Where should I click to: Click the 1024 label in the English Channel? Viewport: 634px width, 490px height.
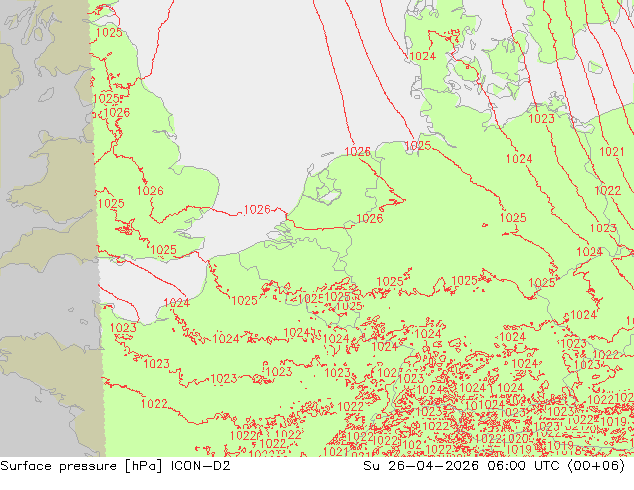pos(177,302)
